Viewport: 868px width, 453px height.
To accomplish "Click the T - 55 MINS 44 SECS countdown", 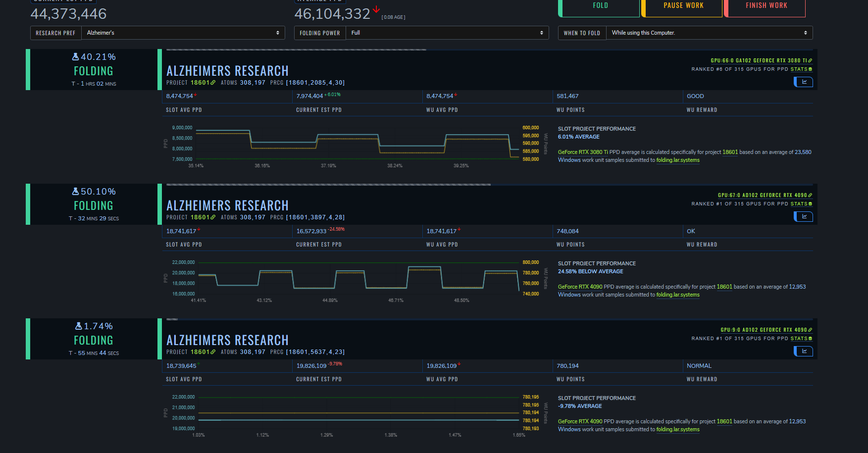I will pyautogui.click(x=94, y=353).
